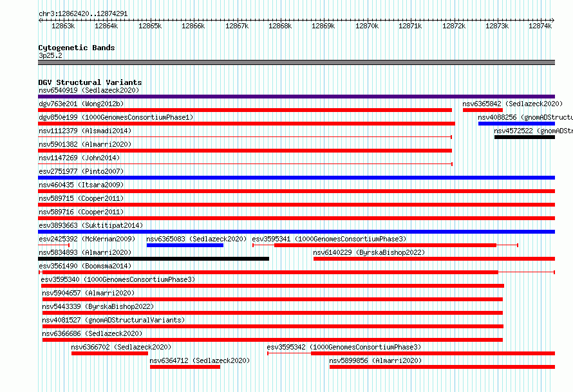Click the Cytogenetic Bands track title
The width and height of the screenshot is (573, 392).
point(77,48)
